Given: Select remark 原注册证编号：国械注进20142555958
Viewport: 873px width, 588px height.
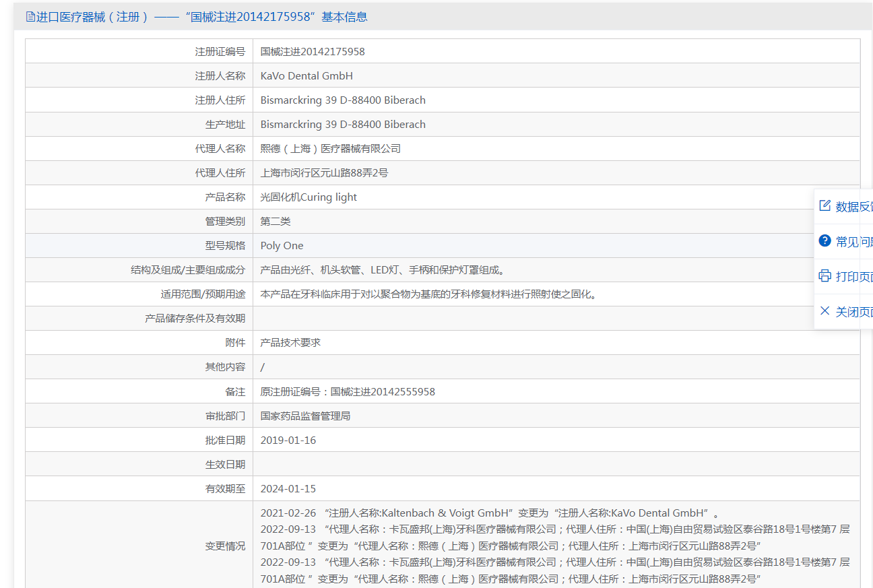Looking at the screenshot, I should (348, 391).
